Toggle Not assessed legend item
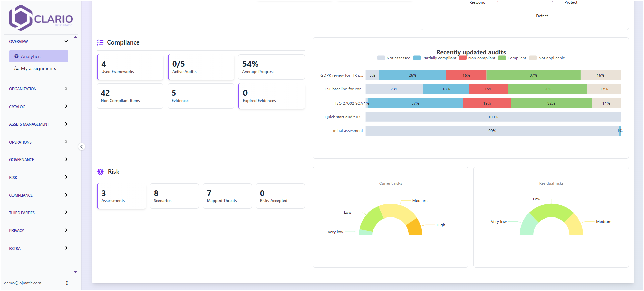The width and height of the screenshot is (644, 291). tap(394, 58)
